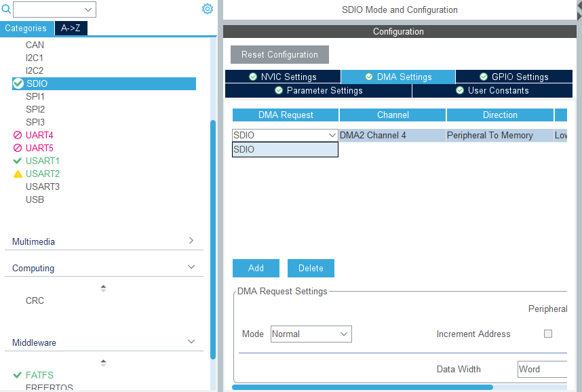Select I2C2 in the peripheral list
Screen dimensions: 582x392
[35, 71]
